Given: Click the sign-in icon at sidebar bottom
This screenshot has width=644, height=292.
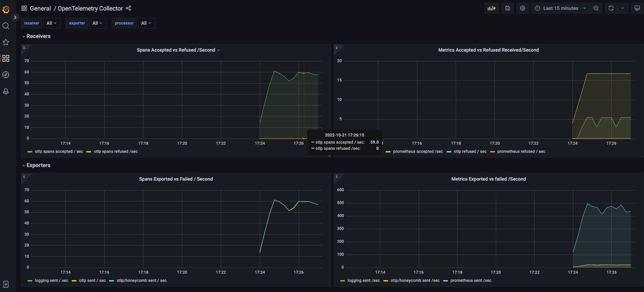Looking at the screenshot, I should coord(6,284).
